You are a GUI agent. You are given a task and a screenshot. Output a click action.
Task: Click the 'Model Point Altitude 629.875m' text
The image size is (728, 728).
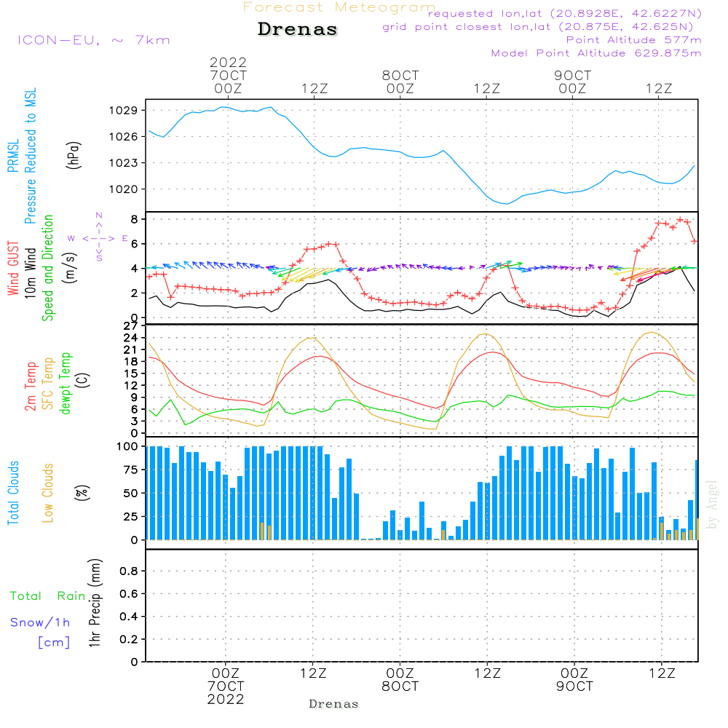[x=596, y=53]
